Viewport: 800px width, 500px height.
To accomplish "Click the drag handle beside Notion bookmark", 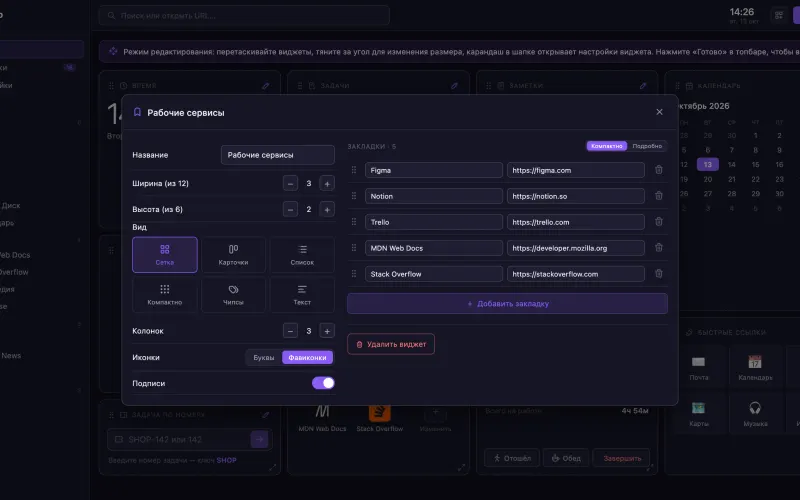I will [x=354, y=196].
